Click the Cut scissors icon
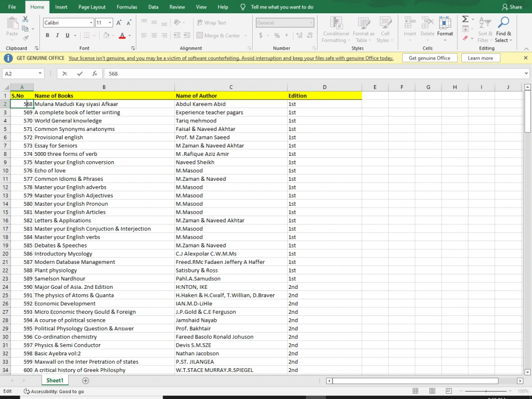Image resolution: width=532 pixels, height=399 pixels. (25, 19)
